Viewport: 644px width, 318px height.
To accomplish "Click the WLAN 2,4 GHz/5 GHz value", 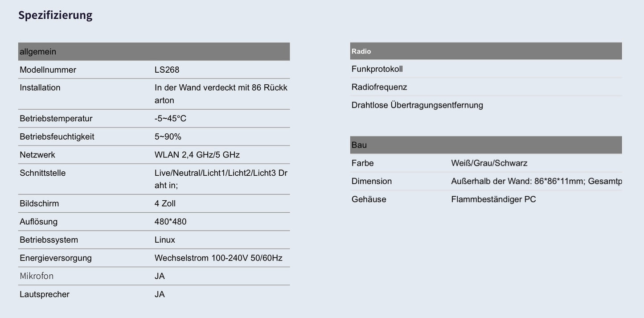I will tap(197, 155).
